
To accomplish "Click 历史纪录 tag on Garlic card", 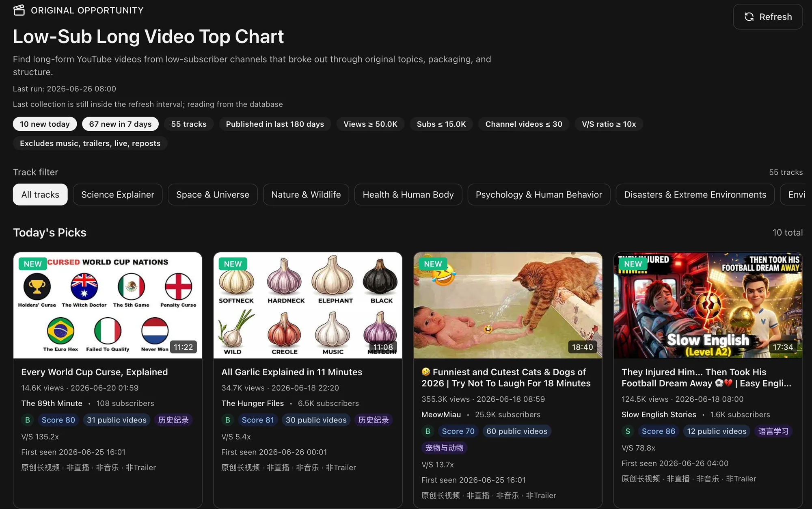I will click(x=374, y=420).
